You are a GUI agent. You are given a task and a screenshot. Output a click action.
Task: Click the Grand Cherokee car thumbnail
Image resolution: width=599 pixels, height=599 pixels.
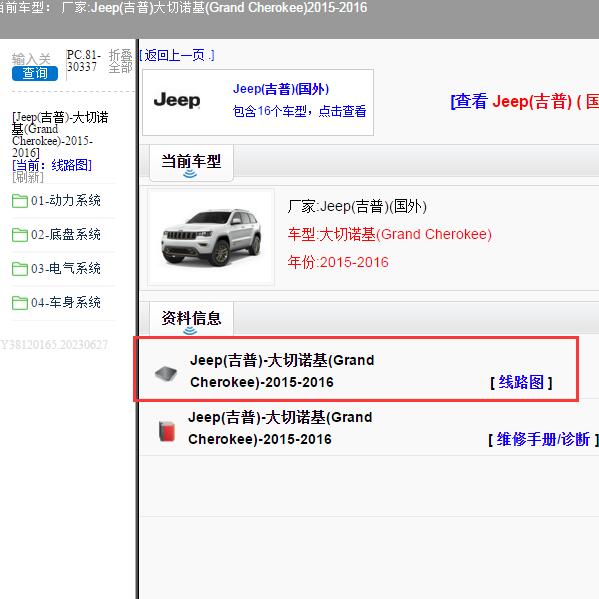pos(211,237)
